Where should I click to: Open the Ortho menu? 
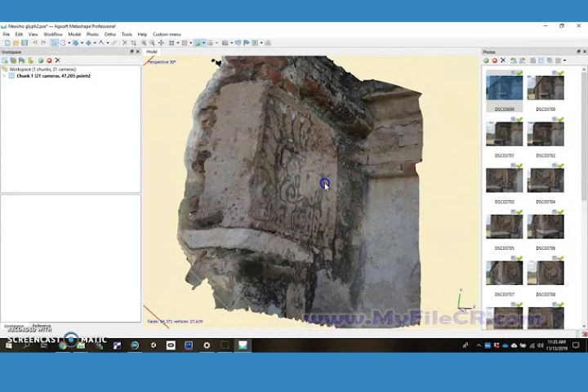click(x=110, y=34)
